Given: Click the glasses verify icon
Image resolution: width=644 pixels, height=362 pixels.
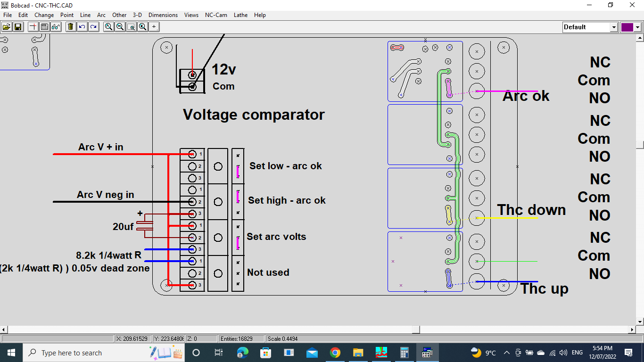Looking at the screenshot, I should [x=56, y=27].
